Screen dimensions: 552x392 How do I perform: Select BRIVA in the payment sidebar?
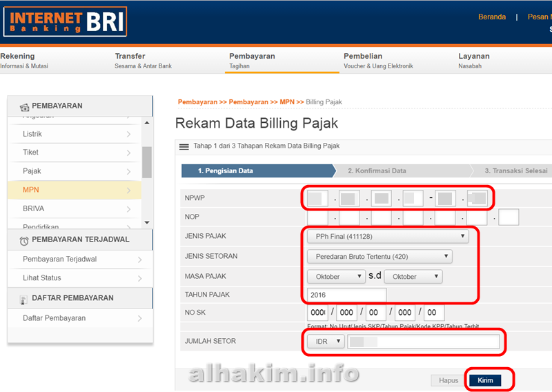(75, 209)
